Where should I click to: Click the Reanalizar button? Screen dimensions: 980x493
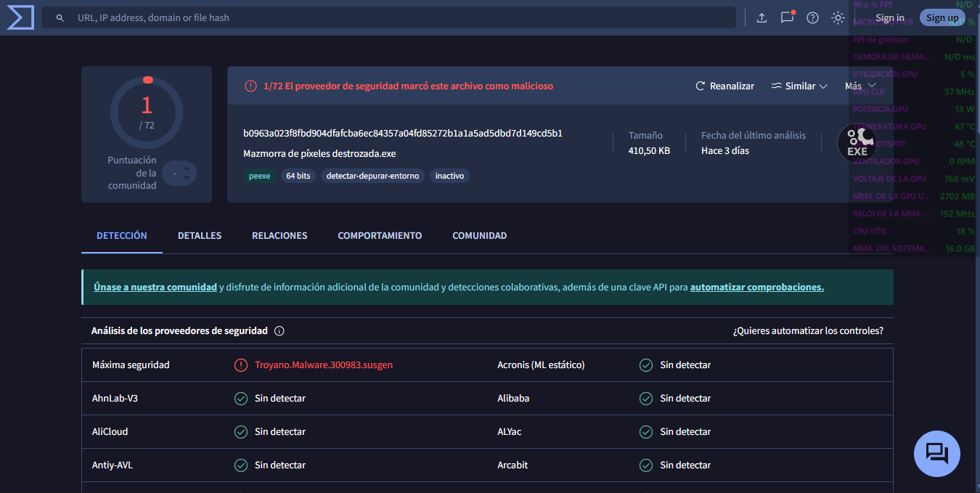pyautogui.click(x=724, y=86)
